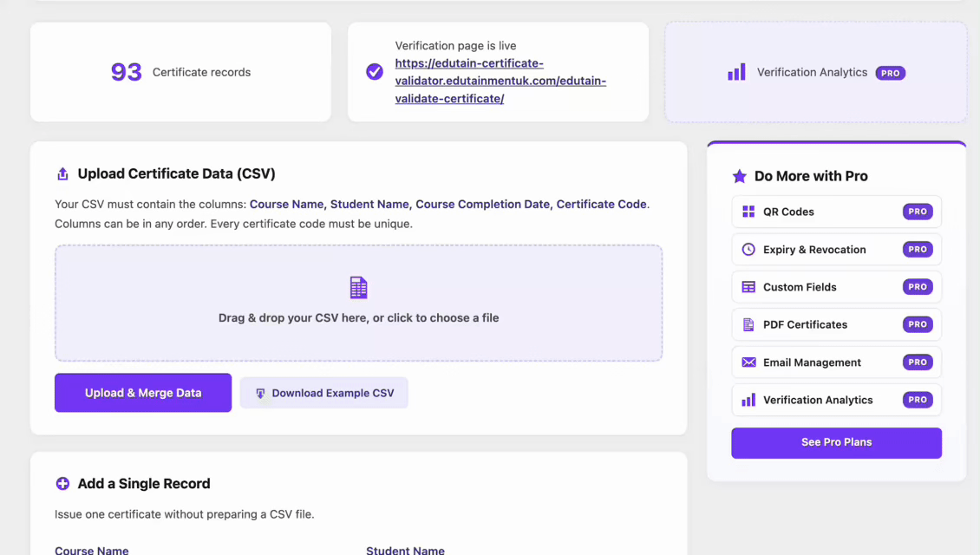Click the bar chart icon in Pro list Verification Analytics

(x=748, y=400)
